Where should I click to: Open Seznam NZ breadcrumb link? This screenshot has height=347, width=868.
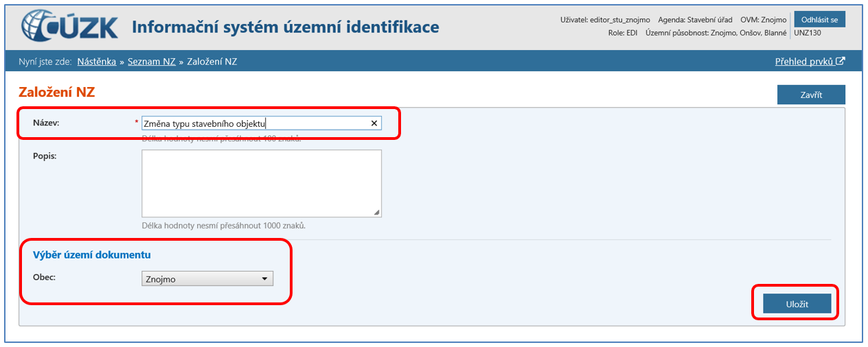pyautogui.click(x=151, y=62)
